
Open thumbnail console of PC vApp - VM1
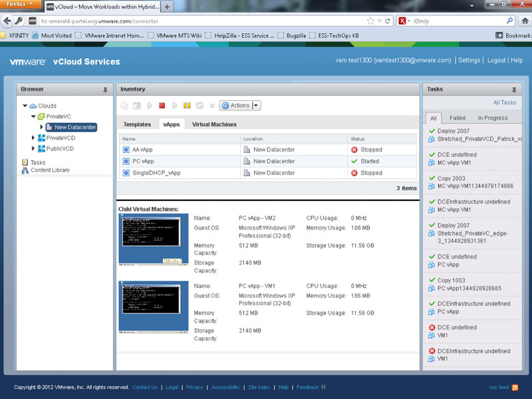(x=154, y=307)
